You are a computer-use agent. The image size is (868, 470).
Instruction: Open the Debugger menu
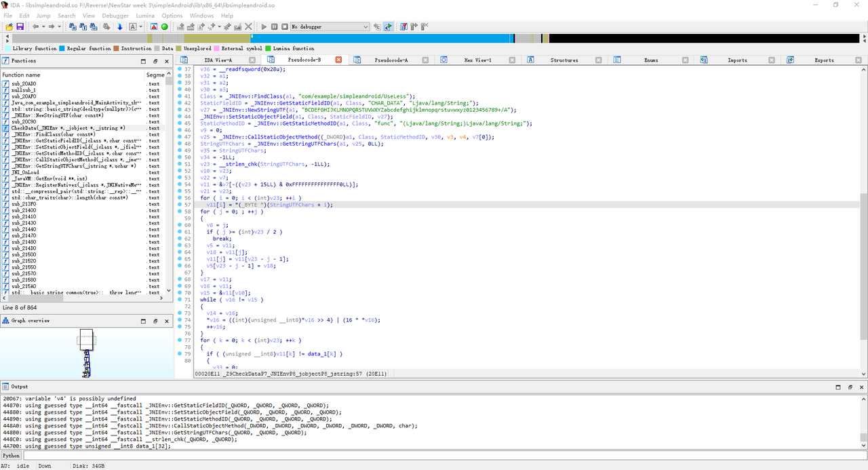pos(115,16)
